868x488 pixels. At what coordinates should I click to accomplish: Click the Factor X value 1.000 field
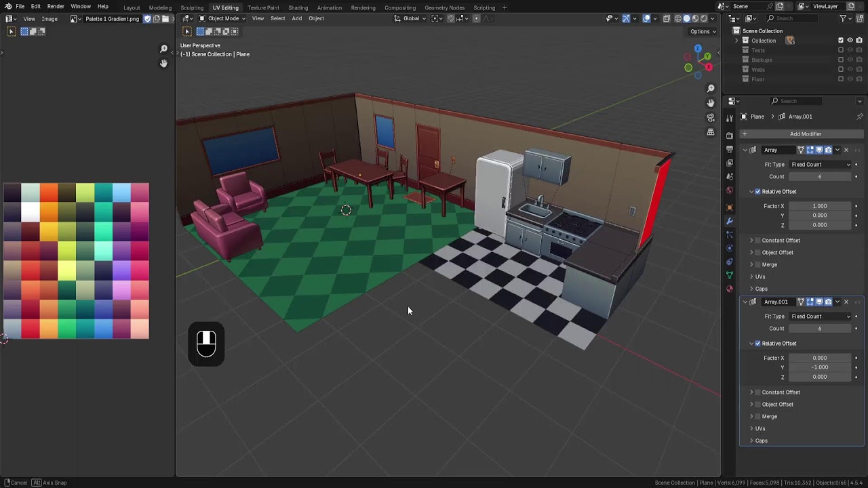[820, 206]
